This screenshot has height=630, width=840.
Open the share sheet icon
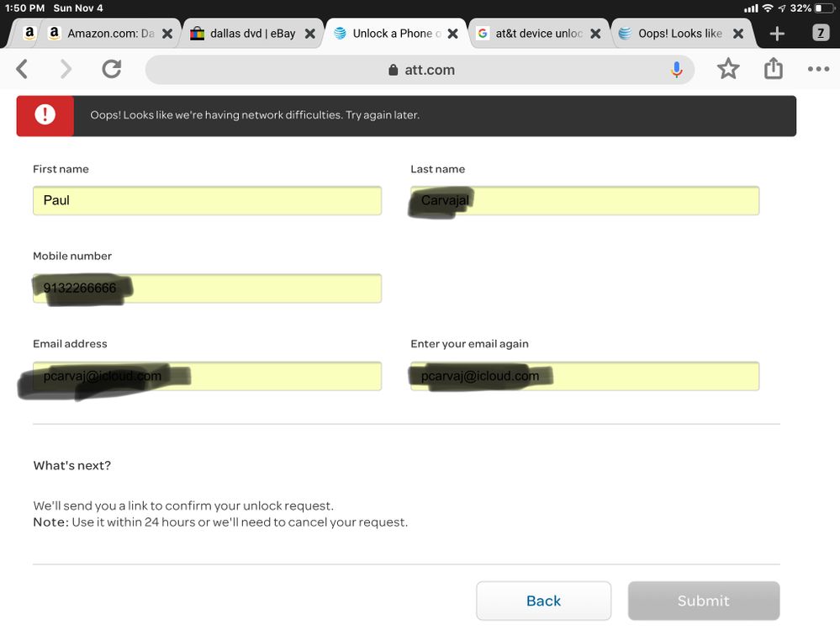(773, 70)
